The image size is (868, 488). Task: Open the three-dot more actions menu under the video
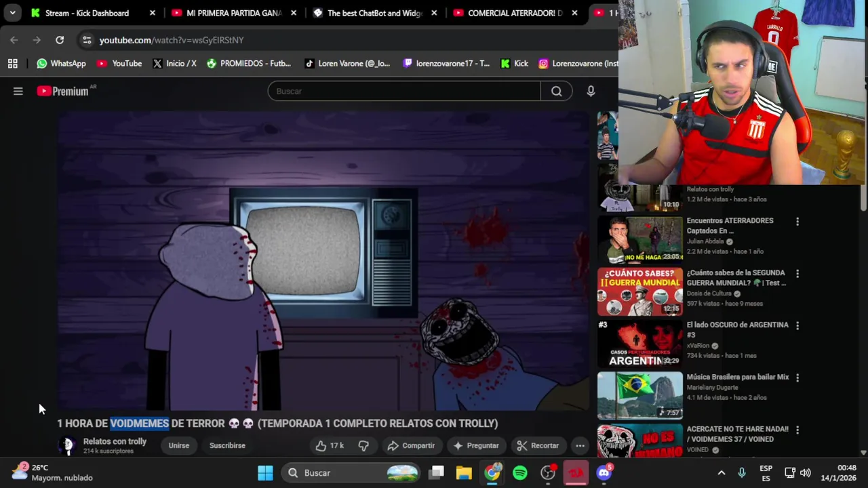(x=580, y=445)
